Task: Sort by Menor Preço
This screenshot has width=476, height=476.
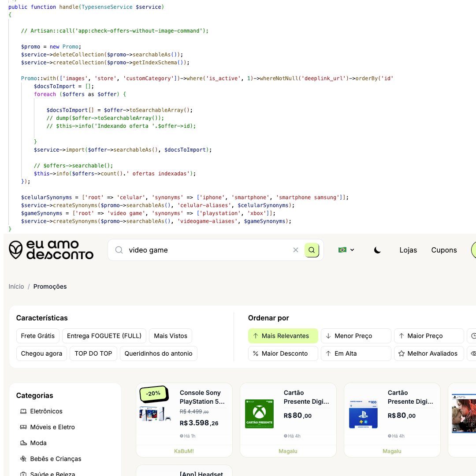Action: point(356,336)
